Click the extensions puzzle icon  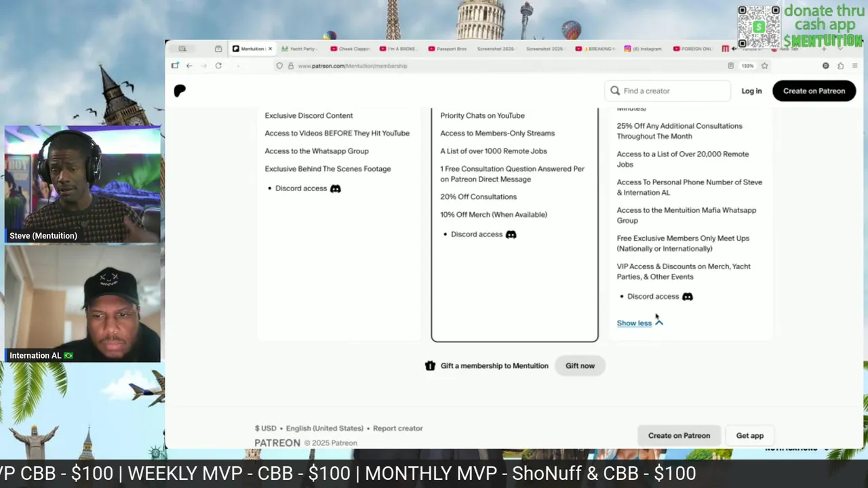coord(840,66)
